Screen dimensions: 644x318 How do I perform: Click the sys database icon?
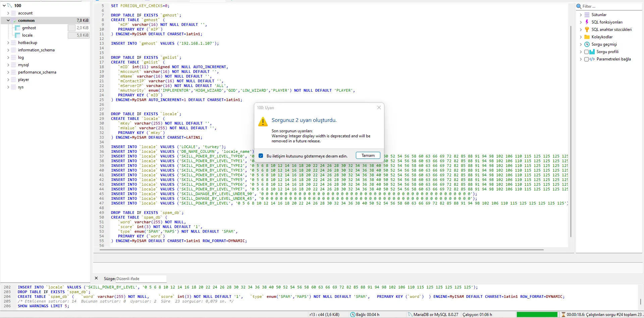(14, 87)
